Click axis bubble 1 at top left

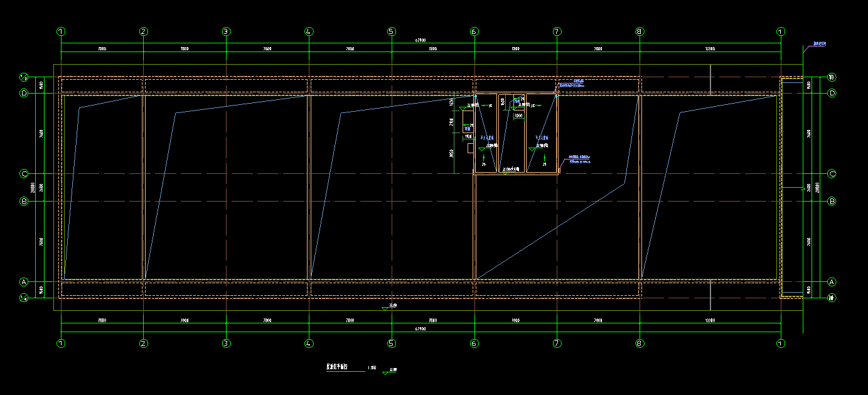click(x=61, y=31)
